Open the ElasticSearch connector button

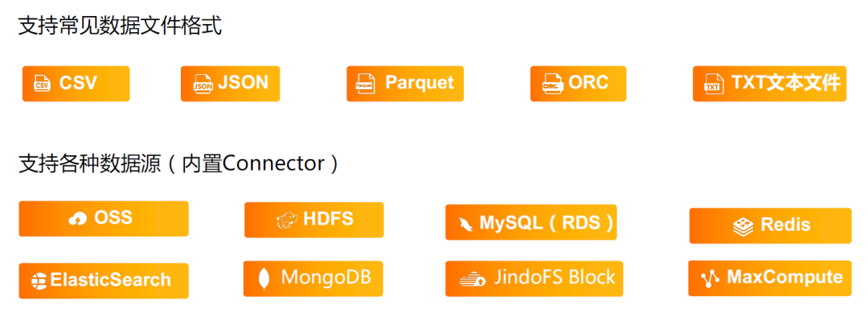[x=104, y=281]
